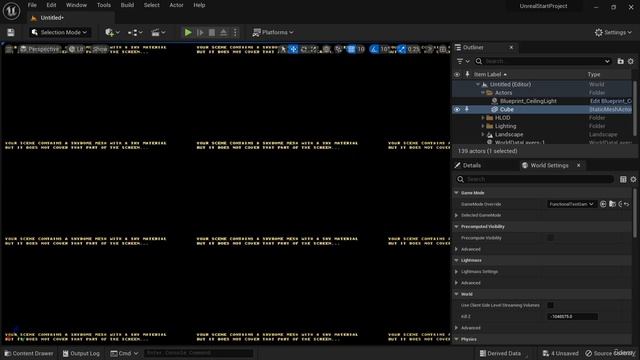Open the Window menu
Screen dimensions: 640x360
pos(76,5)
